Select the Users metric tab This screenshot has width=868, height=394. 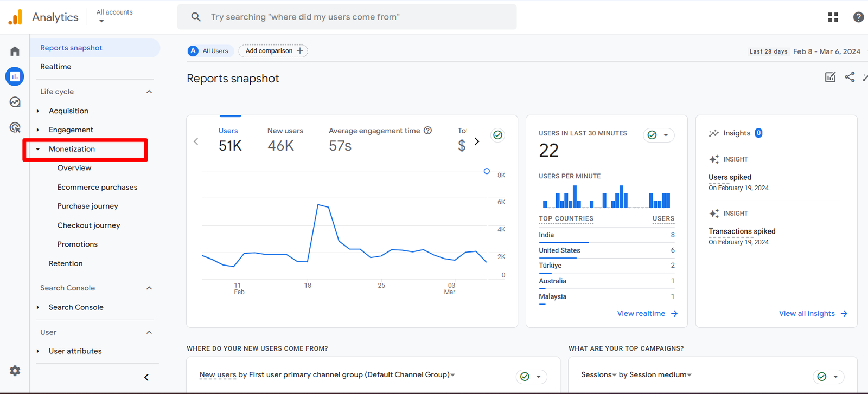[x=230, y=139]
